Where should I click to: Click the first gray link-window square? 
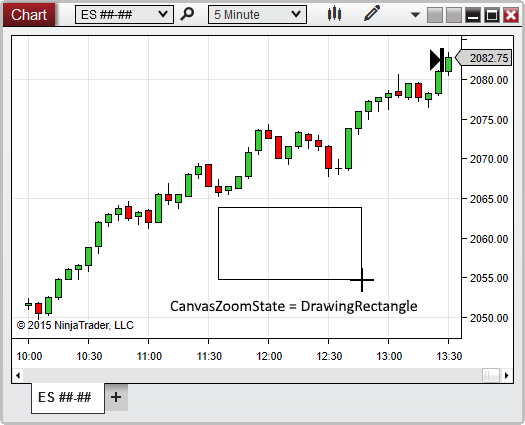[x=435, y=15]
